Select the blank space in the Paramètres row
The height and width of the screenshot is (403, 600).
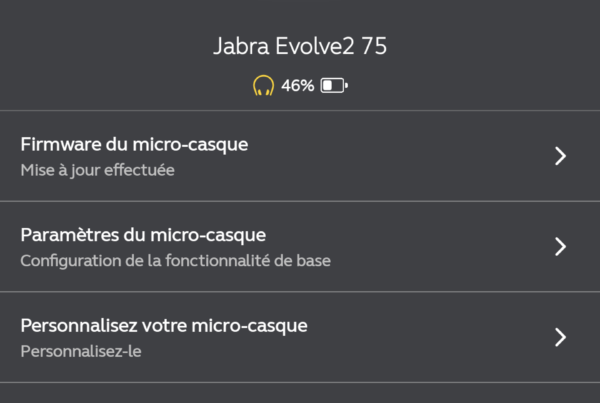[x=440, y=246]
